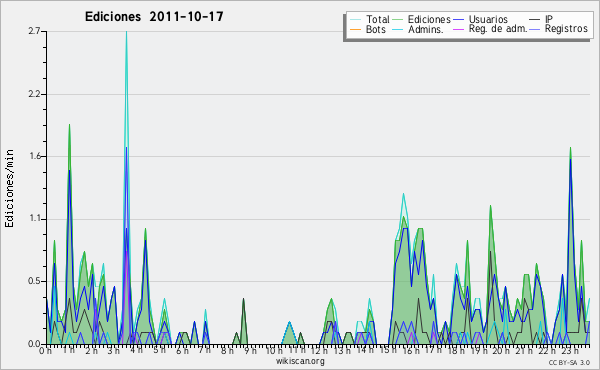Click the 14 h x-axis label
Screen dimensions: 600x370
click(365, 350)
